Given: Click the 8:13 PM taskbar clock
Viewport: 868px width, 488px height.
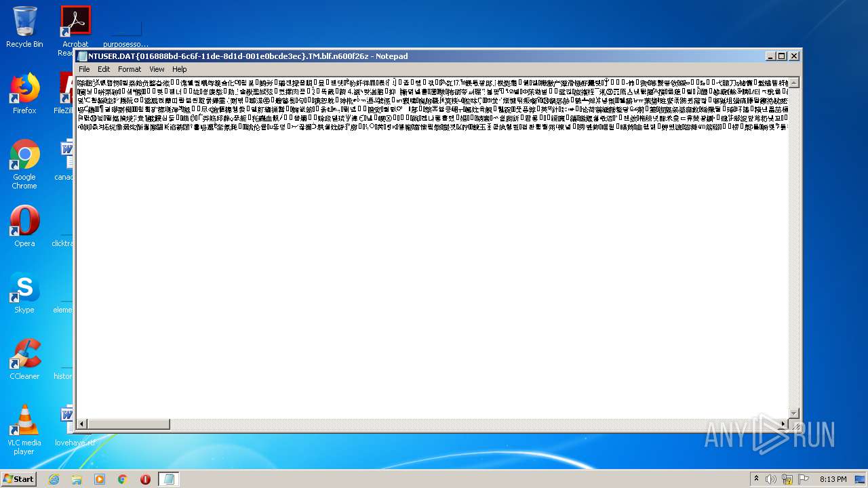Looking at the screenshot, I should pos(833,479).
